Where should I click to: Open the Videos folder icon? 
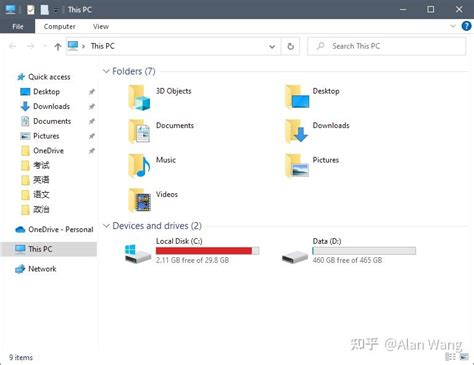coord(140,200)
